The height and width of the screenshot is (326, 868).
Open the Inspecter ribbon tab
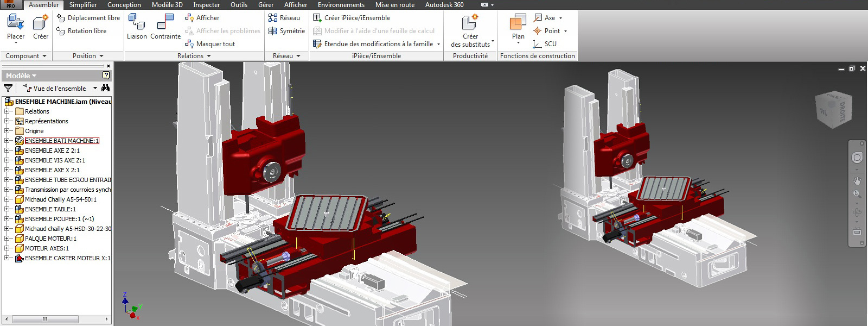click(207, 5)
